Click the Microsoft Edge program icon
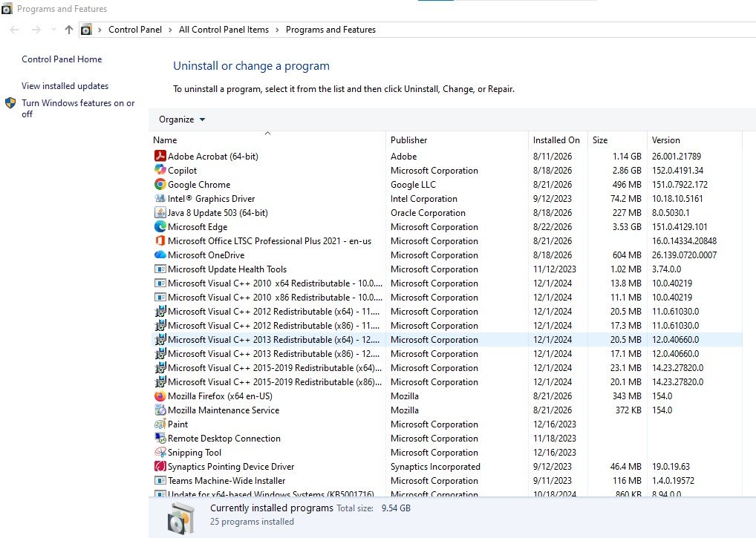Screen dimensions: 756x538 pyautogui.click(x=160, y=226)
